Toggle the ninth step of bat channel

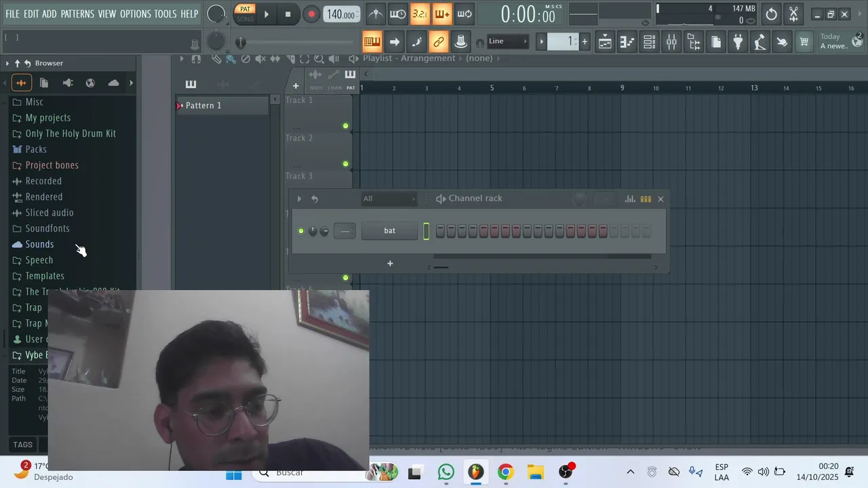[x=527, y=231]
